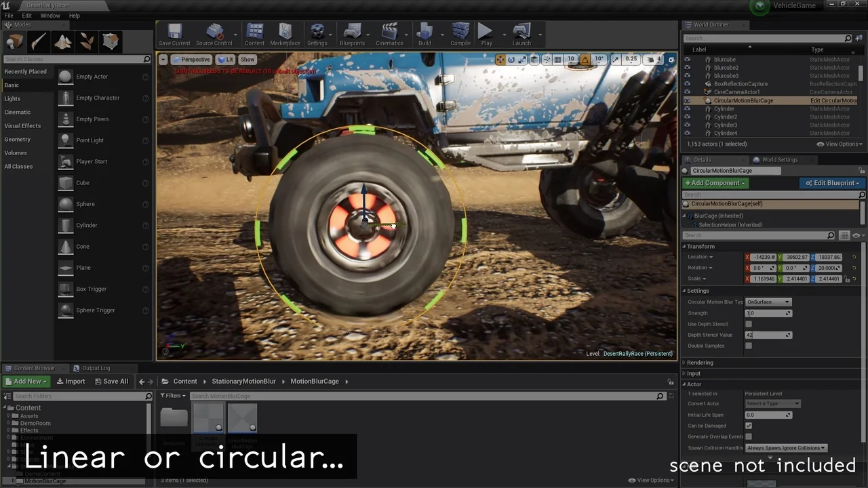Viewport: 868px width, 488px height.
Task: Select the Landscape editing mode
Action: 62,41
